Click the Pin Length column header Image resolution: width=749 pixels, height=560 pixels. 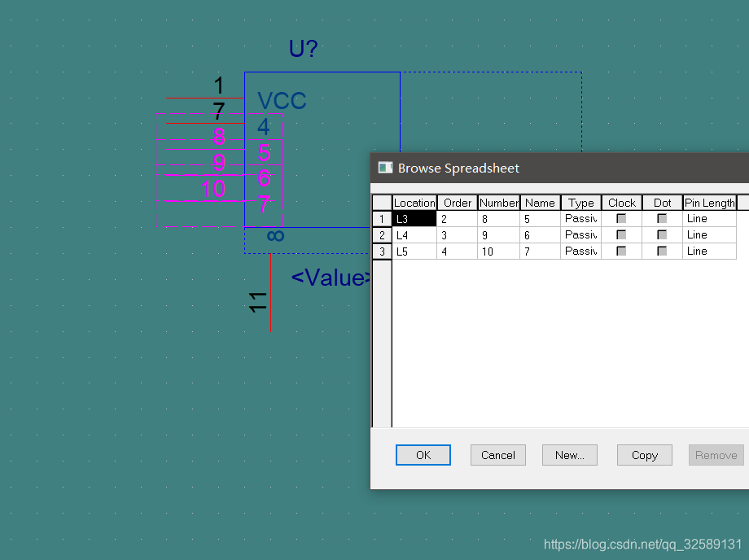point(709,203)
